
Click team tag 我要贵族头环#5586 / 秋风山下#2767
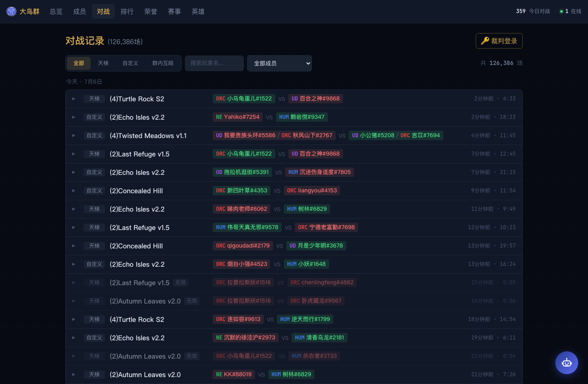point(274,135)
